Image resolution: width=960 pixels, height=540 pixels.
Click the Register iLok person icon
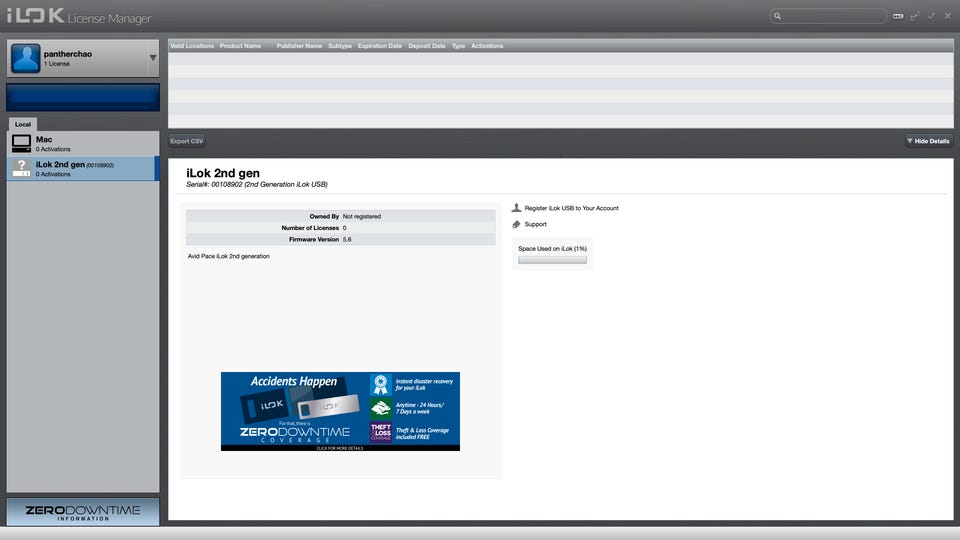point(516,208)
